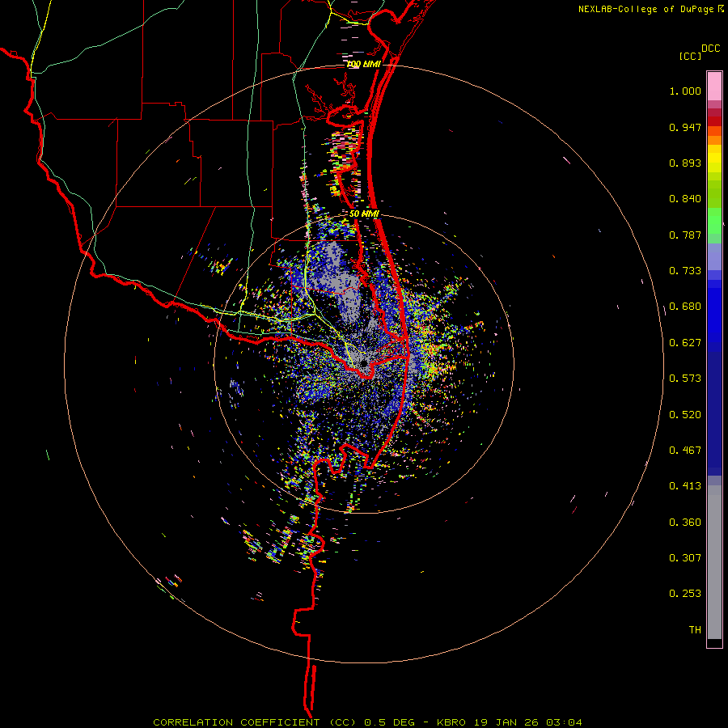728x728 pixels.
Task: Click the 19 JAN 26 date in the caption
Action: [506, 722]
